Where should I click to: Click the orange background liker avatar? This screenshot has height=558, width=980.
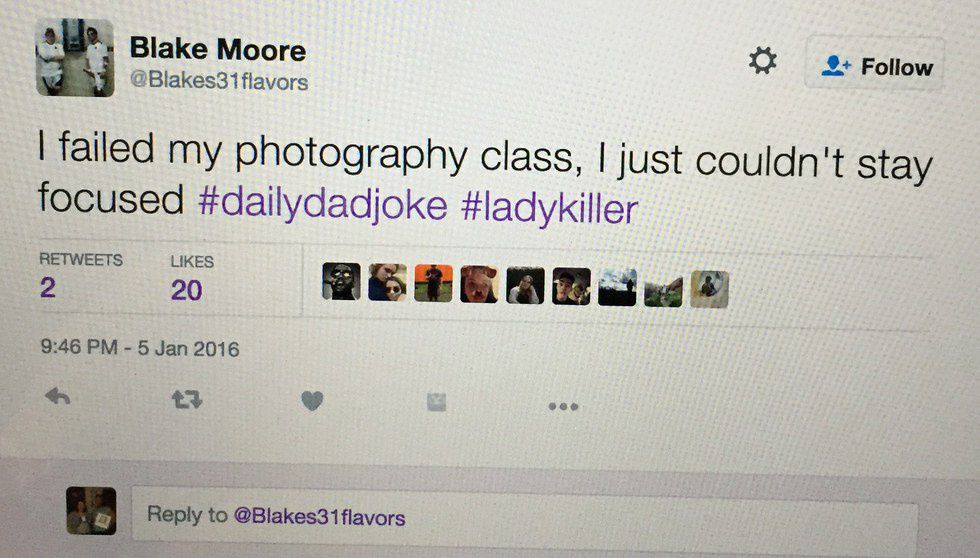[433, 283]
